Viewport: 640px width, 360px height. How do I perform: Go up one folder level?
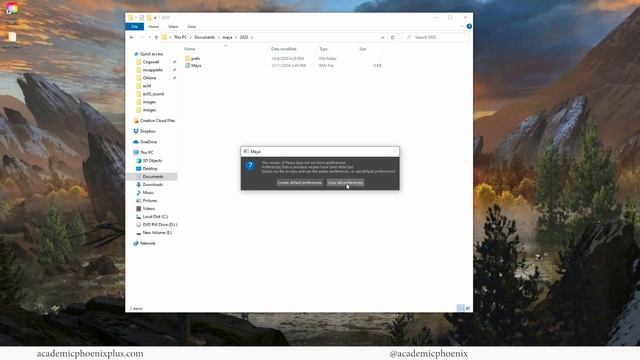point(156,37)
